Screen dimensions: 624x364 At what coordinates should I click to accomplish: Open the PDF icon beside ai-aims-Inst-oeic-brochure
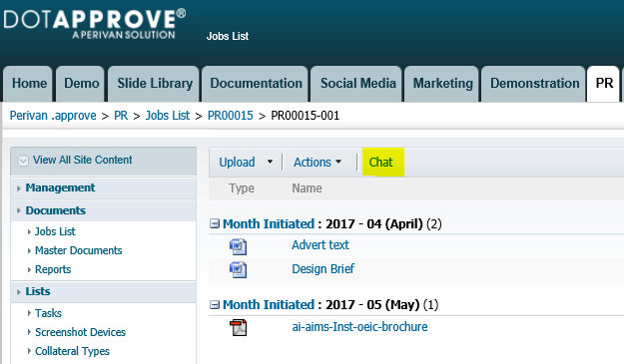pyautogui.click(x=238, y=327)
